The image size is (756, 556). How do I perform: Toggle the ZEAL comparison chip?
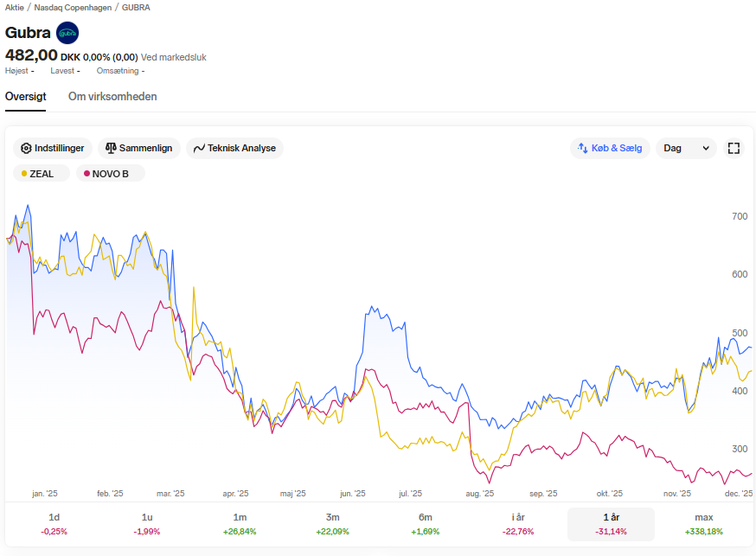click(42, 174)
